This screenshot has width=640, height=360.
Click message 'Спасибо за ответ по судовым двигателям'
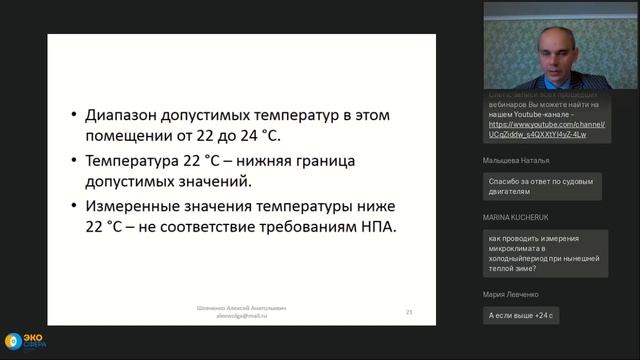click(x=542, y=187)
